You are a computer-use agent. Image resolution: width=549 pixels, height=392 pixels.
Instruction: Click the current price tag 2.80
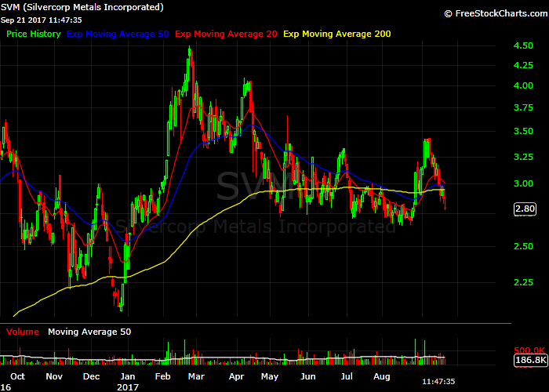coord(525,209)
